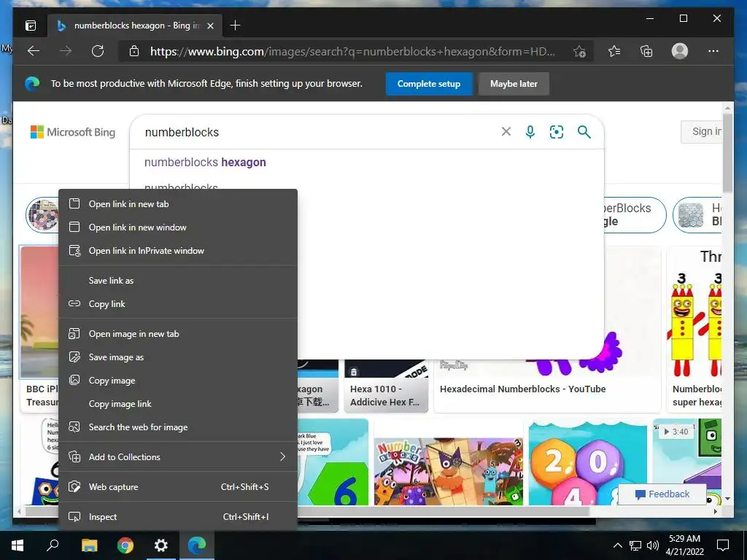Open the tab actions menu icon

(x=31, y=26)
